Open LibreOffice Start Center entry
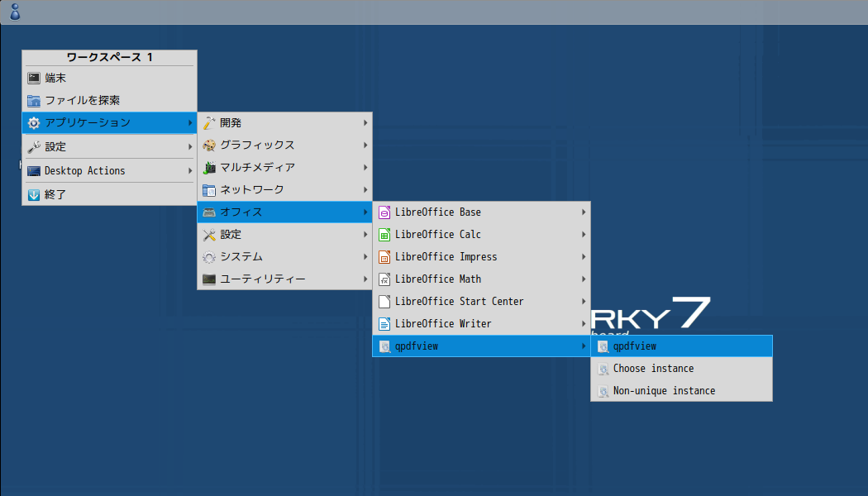This screenshot has height=496, width=868. tap(482, 301)
